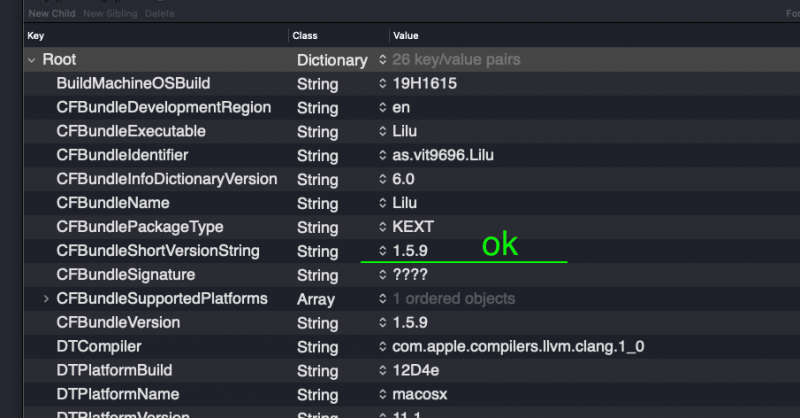This screenshot has height=418, width=800.
Task: Select the CFBundleShortVersionString key
Action: (x=157, y=251)
